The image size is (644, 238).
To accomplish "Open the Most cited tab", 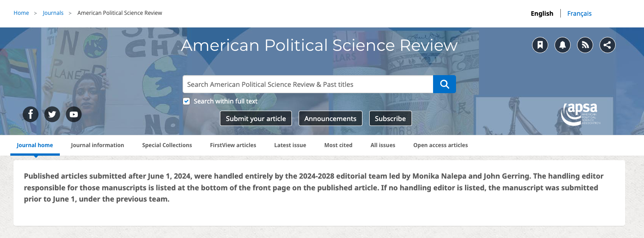I will coord(338,145).
